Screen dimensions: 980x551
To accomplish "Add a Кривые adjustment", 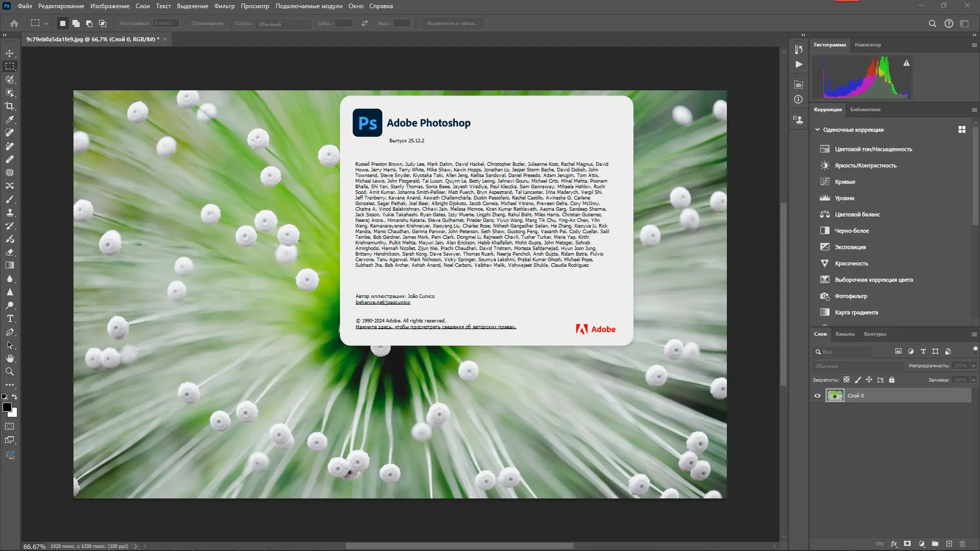I will [845, 182].
